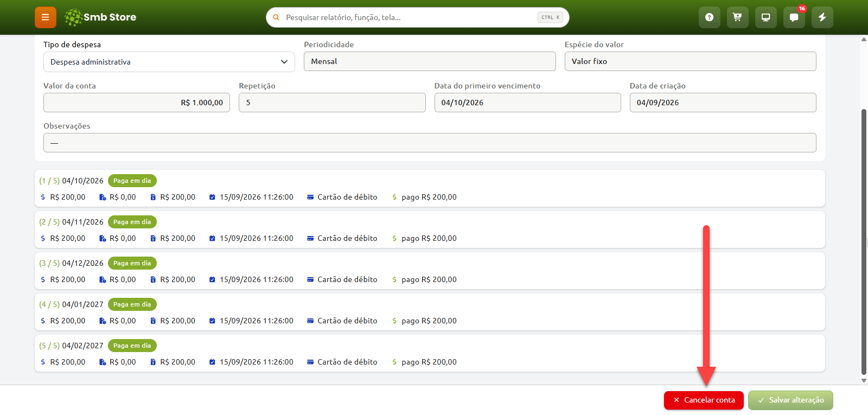Click the card icon in installment 04/02/2027
Viewport: 868px width, 415px height.
click(x=310, y=362)
